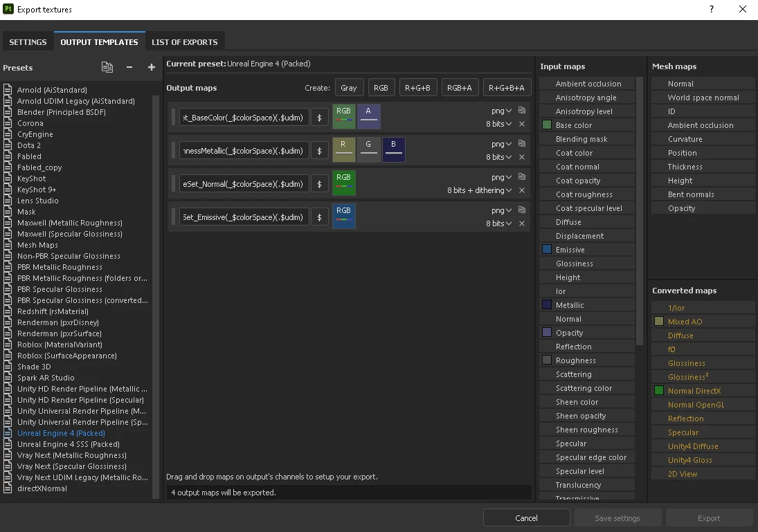758x532 pixels.
Task: Open the Normal map png format dropdown
Action: point(501,177)
